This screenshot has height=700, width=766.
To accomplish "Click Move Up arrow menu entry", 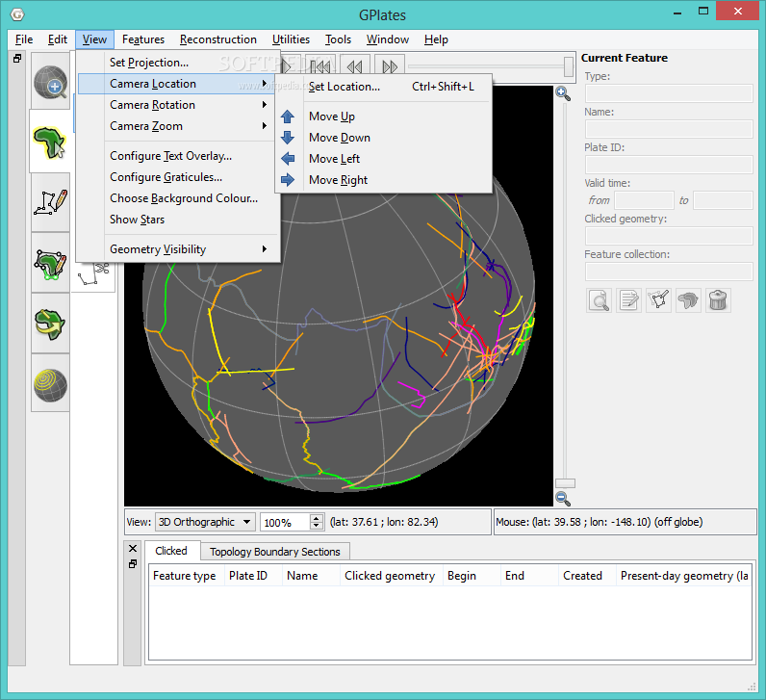I will tap(384, 117).
